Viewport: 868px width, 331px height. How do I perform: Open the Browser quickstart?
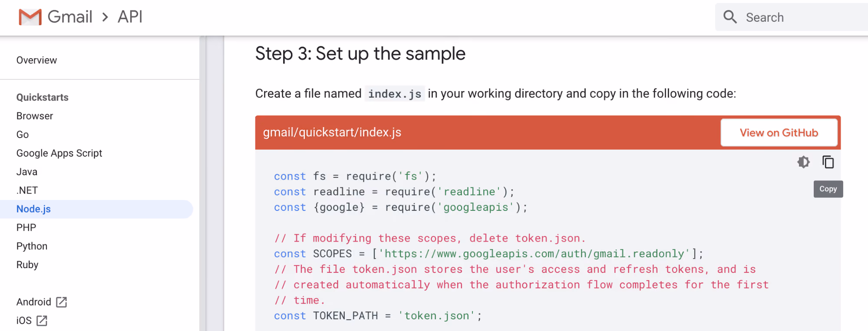35,116
